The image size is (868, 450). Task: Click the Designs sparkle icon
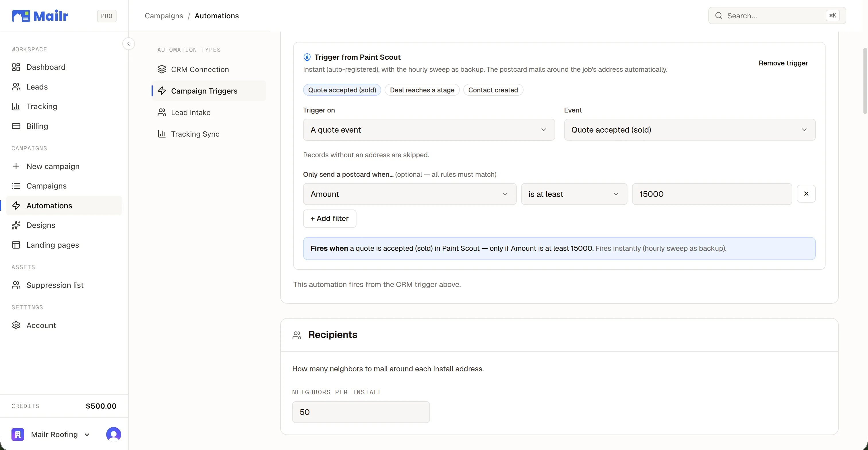click(16, 225)
